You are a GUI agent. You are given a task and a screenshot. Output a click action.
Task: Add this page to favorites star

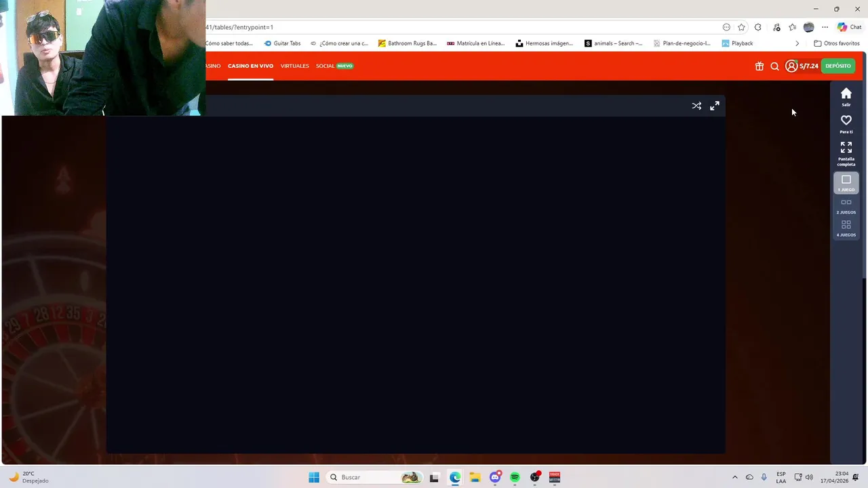[x=741, y=27]
